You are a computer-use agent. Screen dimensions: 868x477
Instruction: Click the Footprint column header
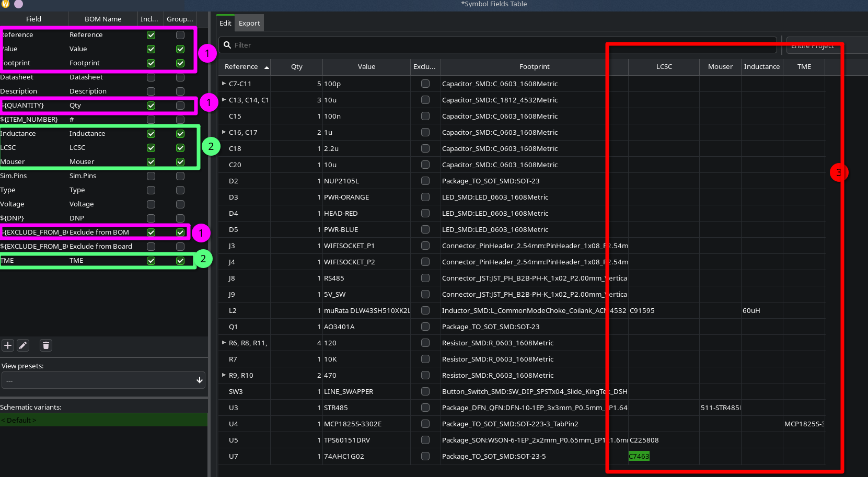(534, 67)
